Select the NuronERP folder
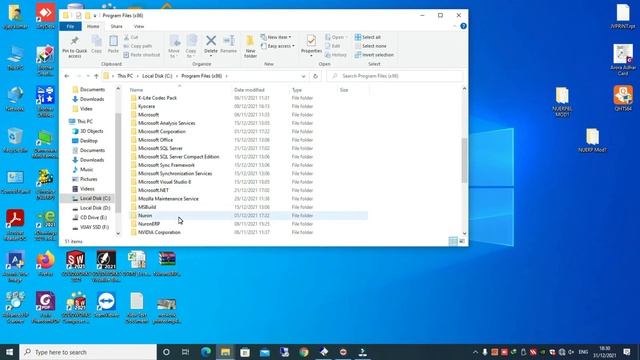Screen dimensions: 640x360 tap(149, 224)
